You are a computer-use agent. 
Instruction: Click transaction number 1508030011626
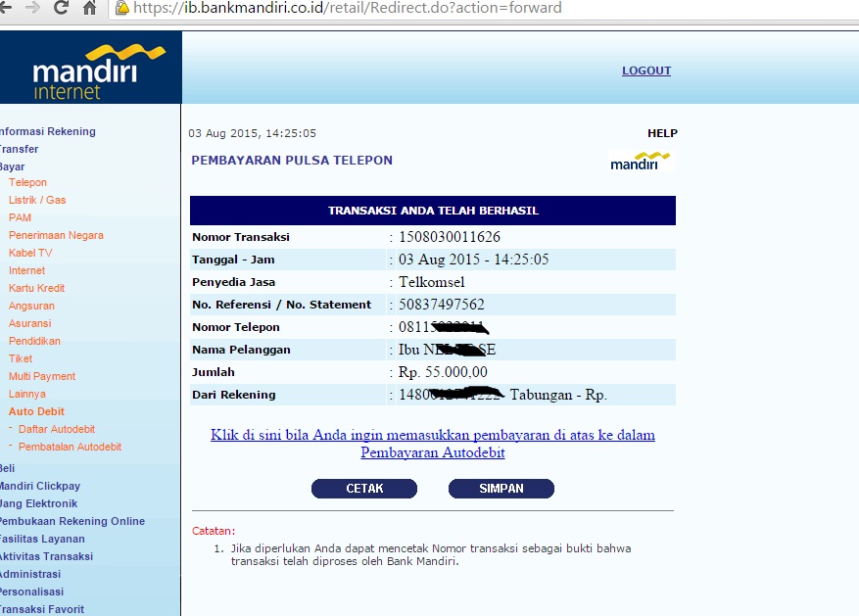[450, 237]
